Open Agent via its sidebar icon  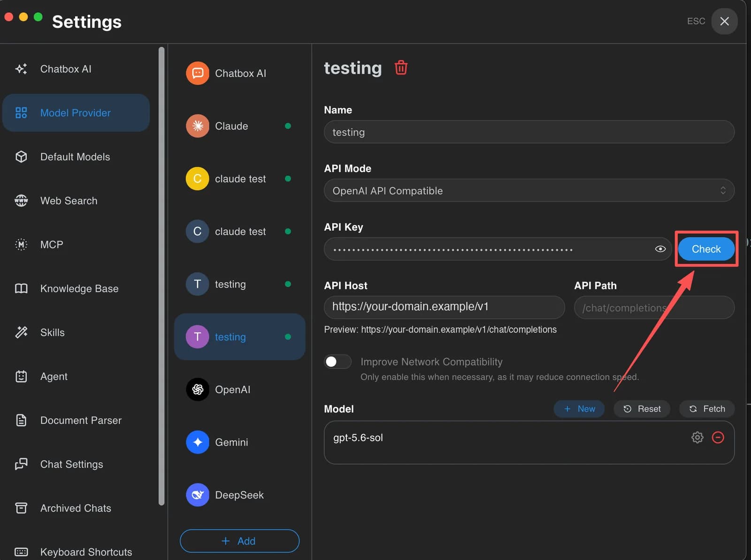(21, 376)
